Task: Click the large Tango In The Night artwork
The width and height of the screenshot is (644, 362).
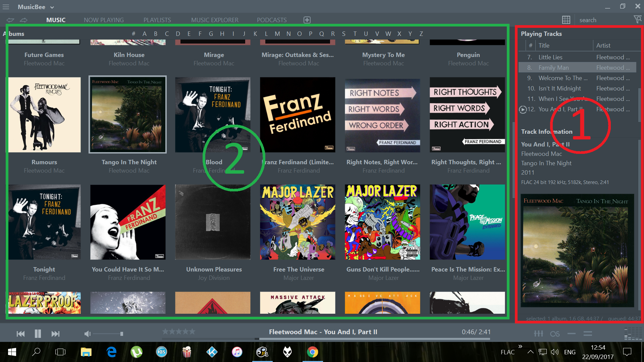Action: pyautogui.click(x=577, y=250)
